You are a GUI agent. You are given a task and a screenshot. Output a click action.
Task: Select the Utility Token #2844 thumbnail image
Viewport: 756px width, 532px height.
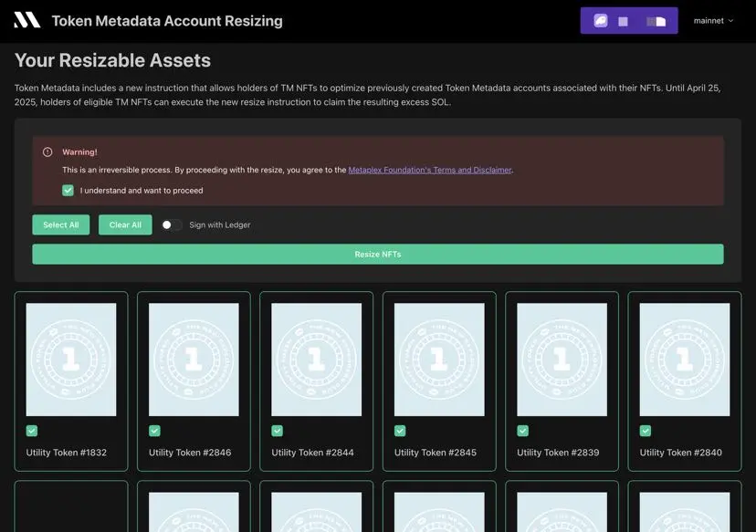pyautogui.click(x=316, y=360)
